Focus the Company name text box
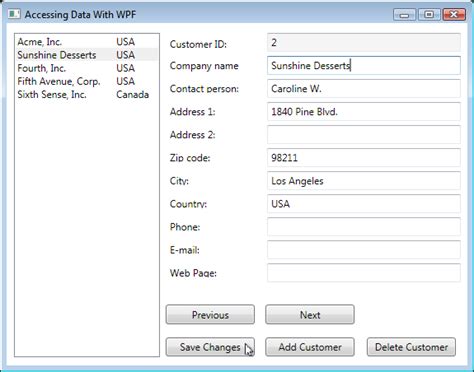The width and height of the screenshot is (474, 372). (x=364, y=65)
